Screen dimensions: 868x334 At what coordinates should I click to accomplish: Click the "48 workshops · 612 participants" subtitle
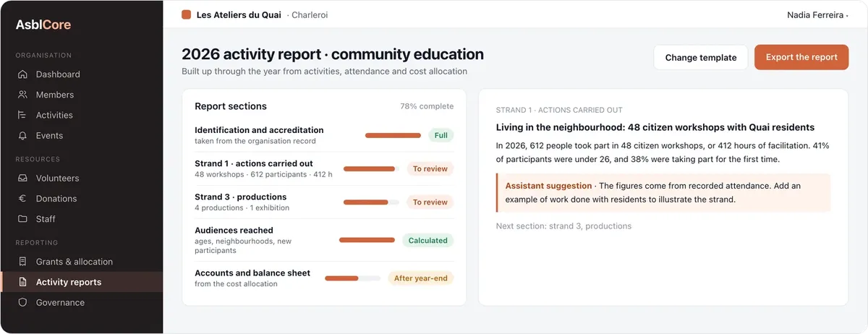point(263,174)
